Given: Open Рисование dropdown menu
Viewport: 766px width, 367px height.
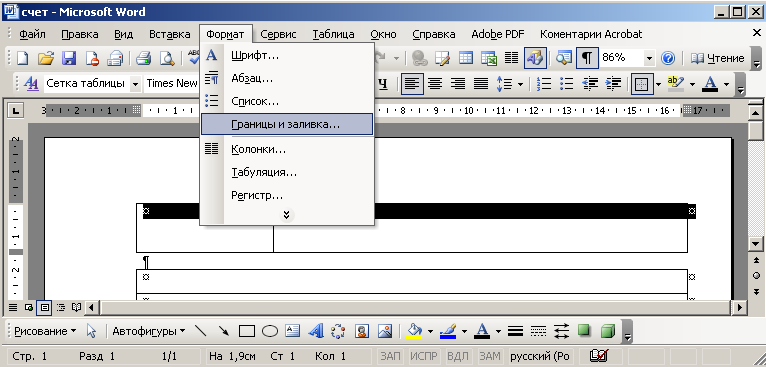Looking at the screenshot, I should 45,331.
